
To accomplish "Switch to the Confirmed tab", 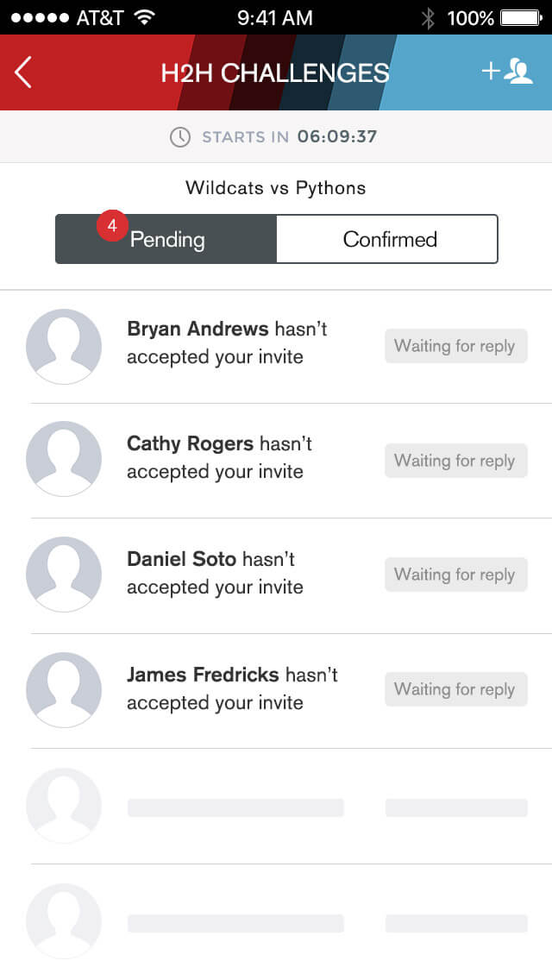I will click(x=389, y=239).
